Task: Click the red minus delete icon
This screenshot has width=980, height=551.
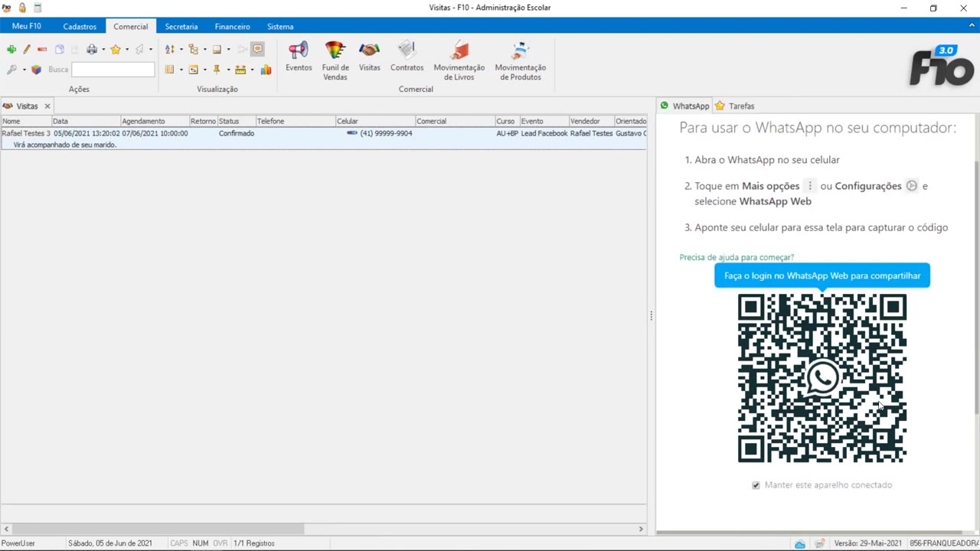Action: [42, 49]
